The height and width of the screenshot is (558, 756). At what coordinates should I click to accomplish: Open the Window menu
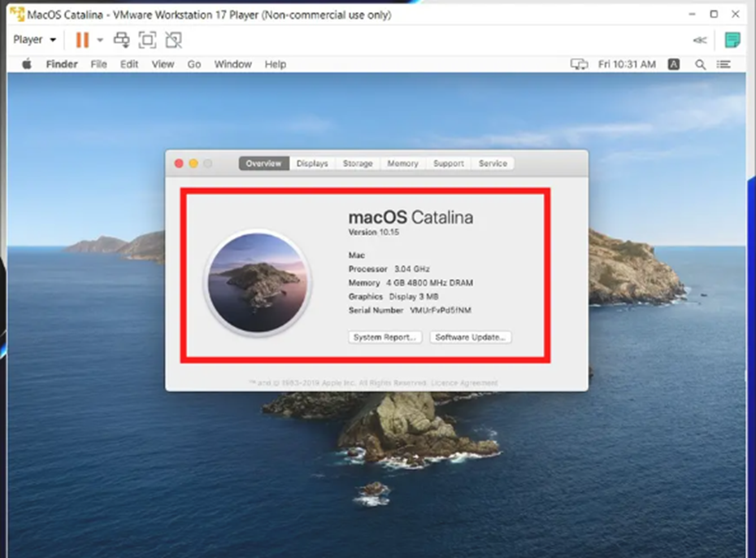pos(232,64)
